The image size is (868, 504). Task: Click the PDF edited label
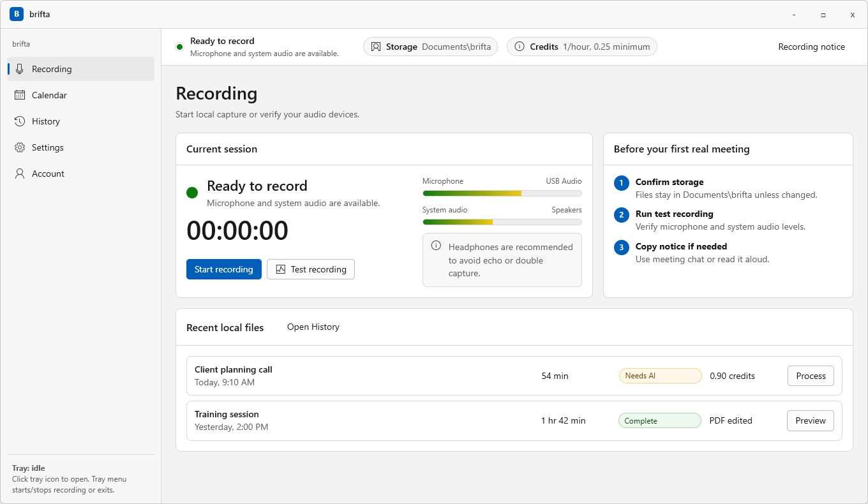click(731, 420)
